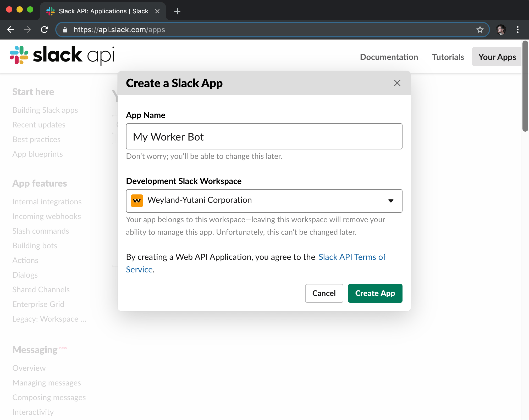Open the Documentation menu item
Screen dimensions: 529x420
click(389, 56)
